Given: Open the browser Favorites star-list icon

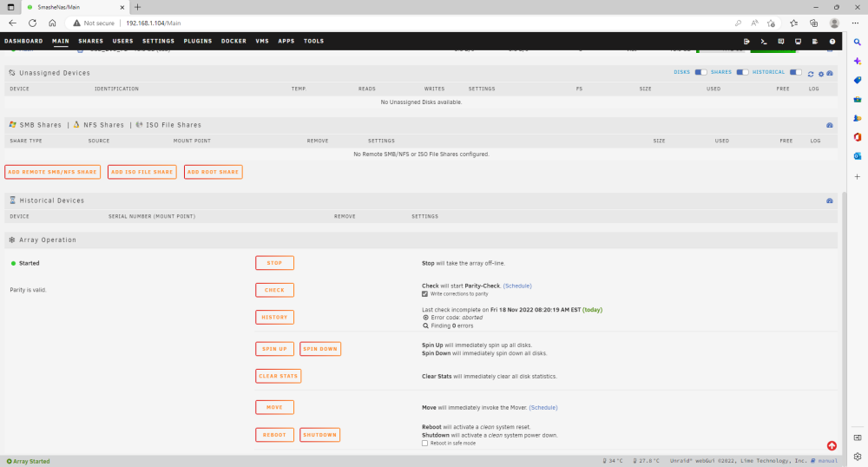Looking at the screenshot, I should (794, 23).
